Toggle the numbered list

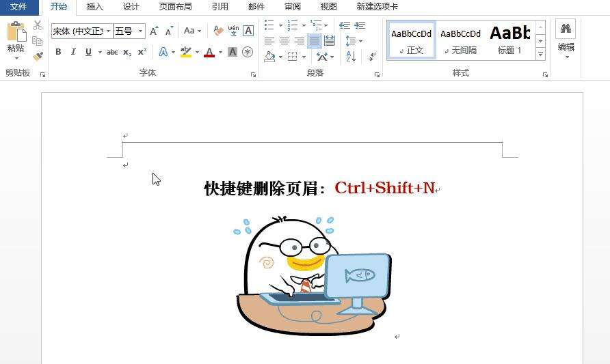(x=292, y=25)
